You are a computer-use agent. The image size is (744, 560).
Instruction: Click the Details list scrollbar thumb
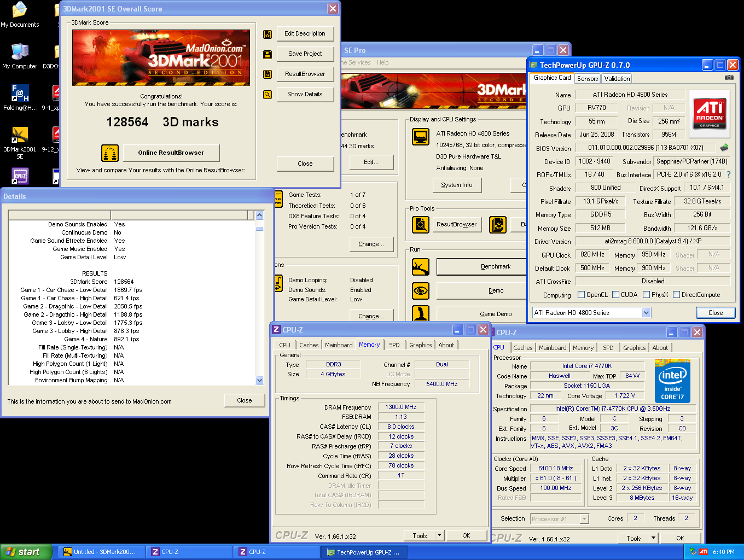coord(259,228)
